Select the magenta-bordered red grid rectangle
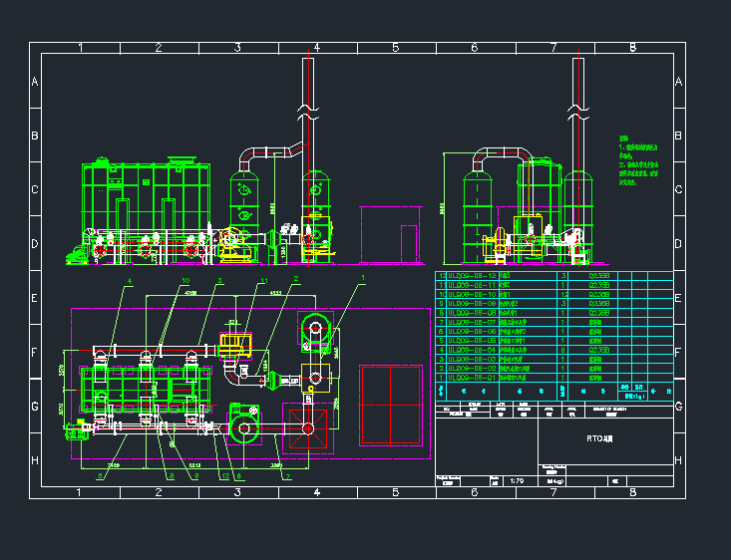731x560 pixels. [390, 404]
